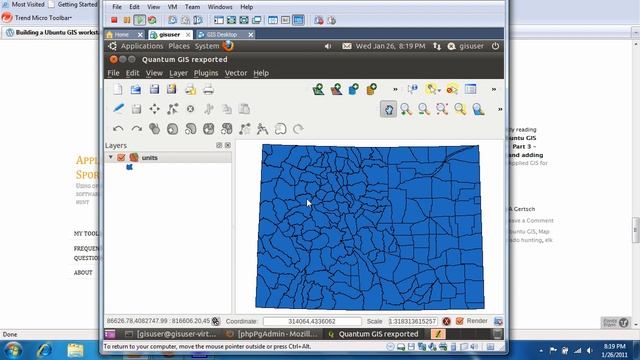Open the Select Features tool dropdown arrow
Image resolution: width=640 pixels, height=360 pixels.
pos(439,90)
